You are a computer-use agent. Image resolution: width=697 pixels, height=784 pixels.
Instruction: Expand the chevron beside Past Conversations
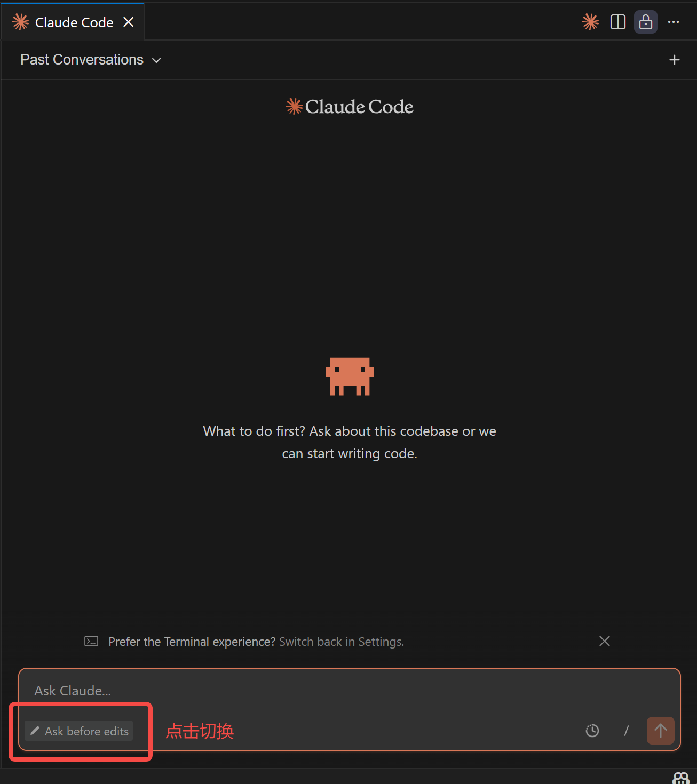click(156, 60)
